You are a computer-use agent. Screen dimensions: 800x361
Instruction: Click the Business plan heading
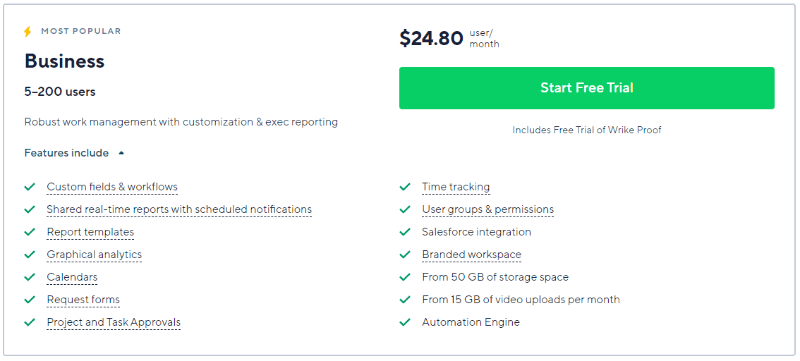(64, 61)
